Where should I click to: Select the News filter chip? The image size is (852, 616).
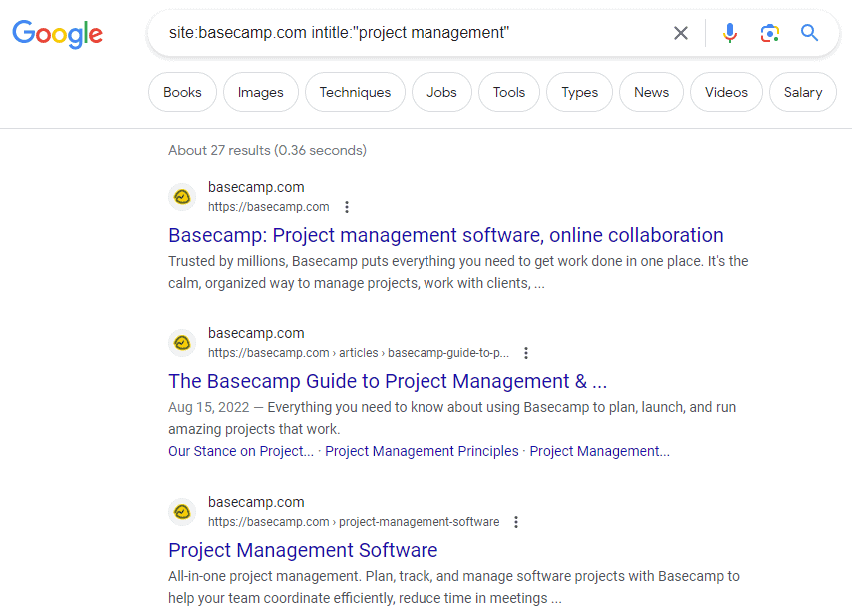point(651,91)
